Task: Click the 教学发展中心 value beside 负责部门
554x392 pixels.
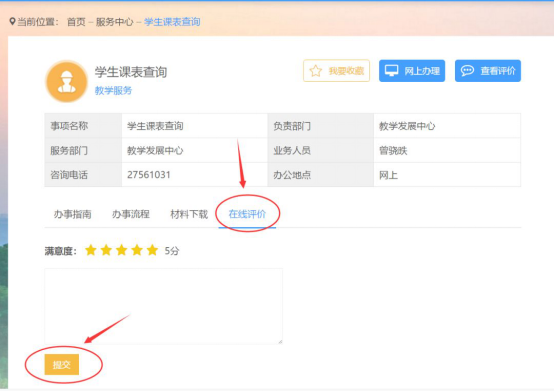Action: click(407, 126)
